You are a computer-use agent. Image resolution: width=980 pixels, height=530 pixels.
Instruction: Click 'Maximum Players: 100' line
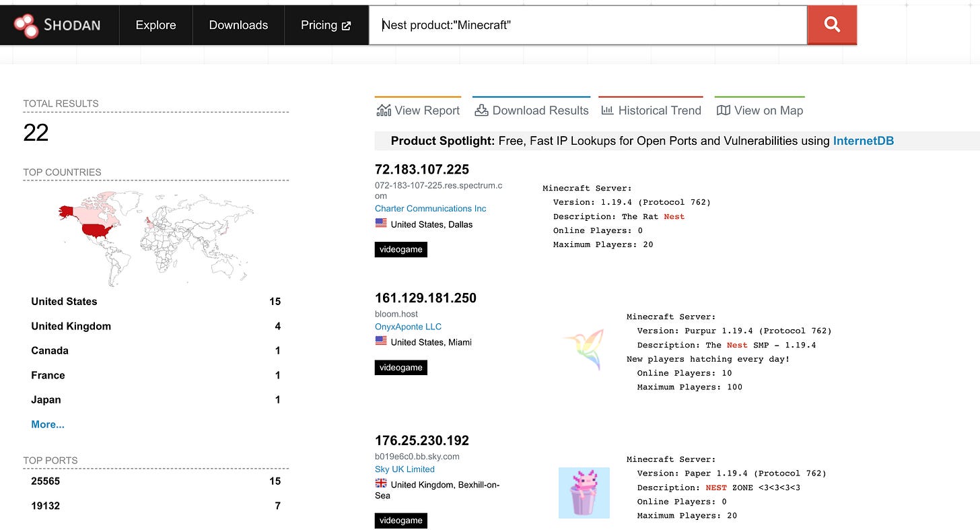[x=689, y=387]
